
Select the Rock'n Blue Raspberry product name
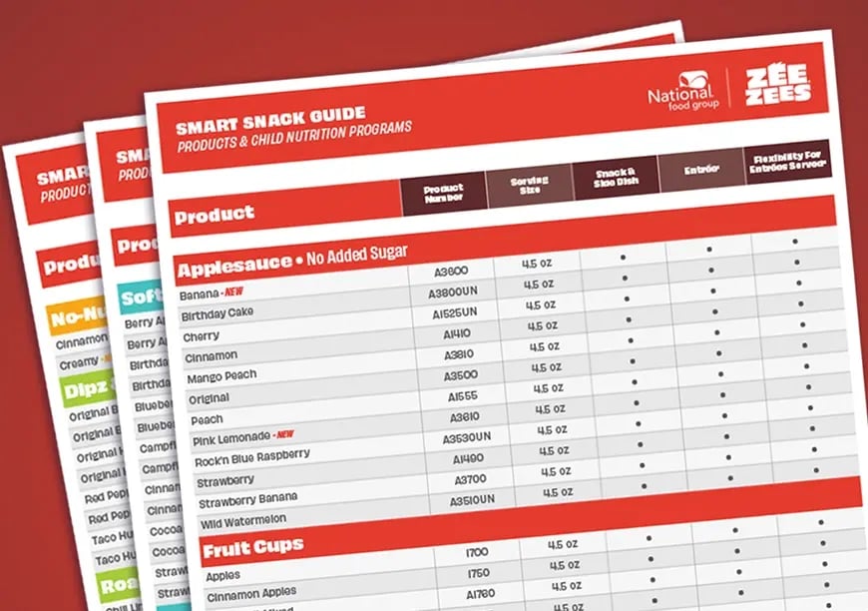pyautogui.click(x=251, y=457)
